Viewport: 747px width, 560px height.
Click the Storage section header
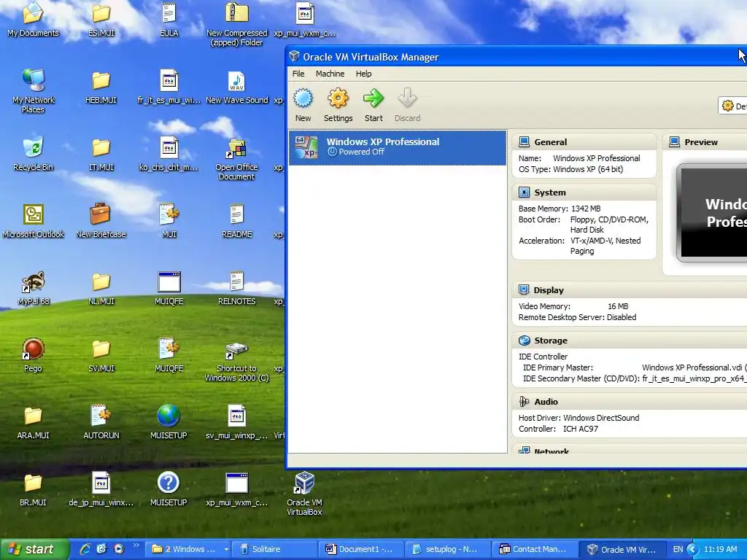(x=630, y=341)
